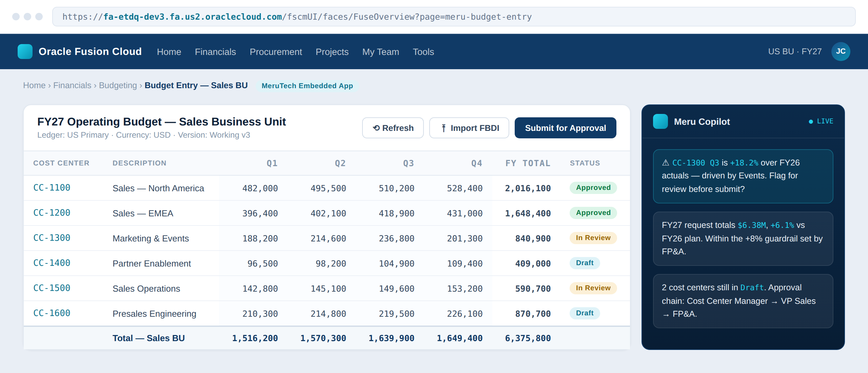Click the Budget Entry — Sales BU breadcrumb
Viewport: 868px width, 373px height.
[x=196, y=85]
